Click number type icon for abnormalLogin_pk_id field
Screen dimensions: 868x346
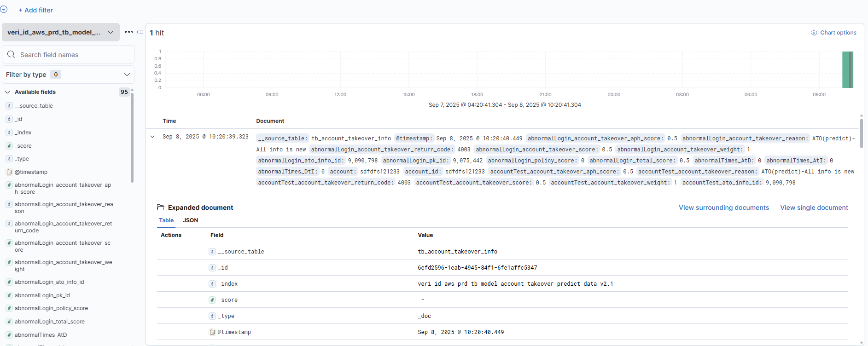9,295
